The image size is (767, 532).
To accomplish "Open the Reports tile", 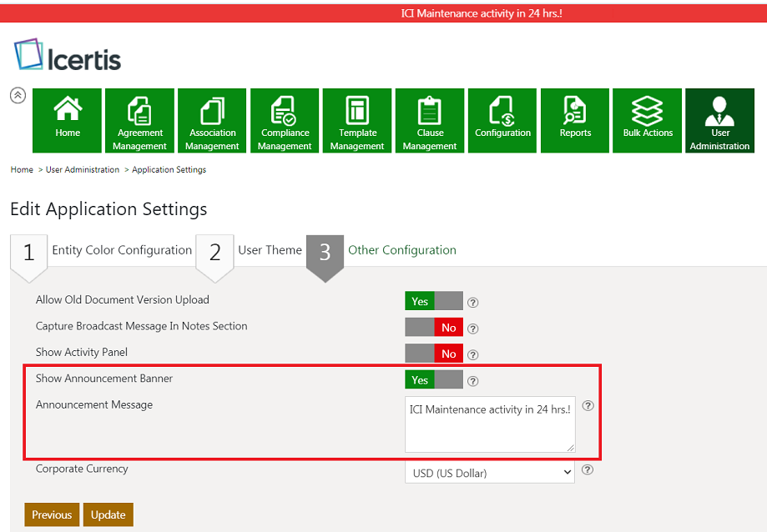I will pyautogui.click(x=575, y=120).
